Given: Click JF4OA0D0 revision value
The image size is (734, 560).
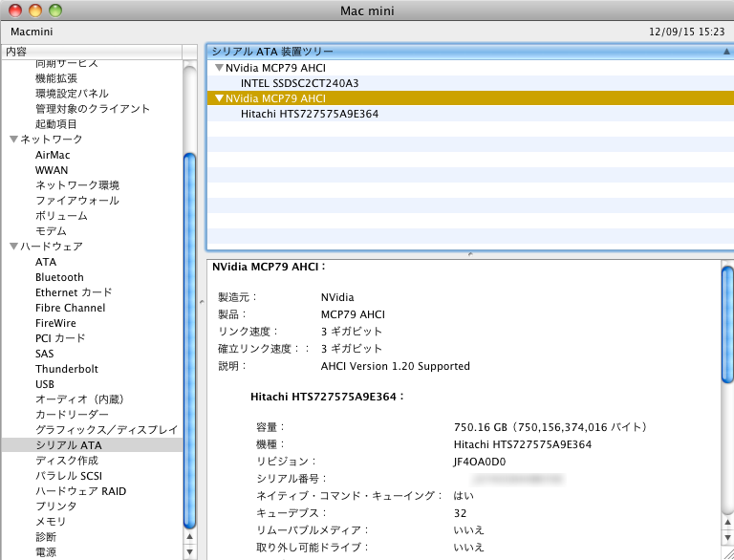Looking at the screenshot, I should [480, 462].
